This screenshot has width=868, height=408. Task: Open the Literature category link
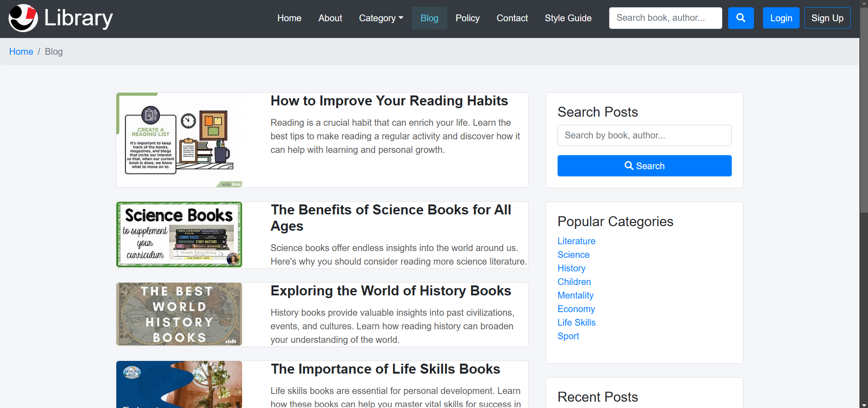pyautogui.click(x=576, y=241)
